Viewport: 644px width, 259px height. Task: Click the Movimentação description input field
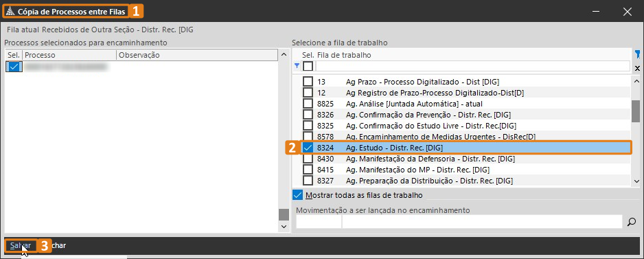tap(483, 222)
